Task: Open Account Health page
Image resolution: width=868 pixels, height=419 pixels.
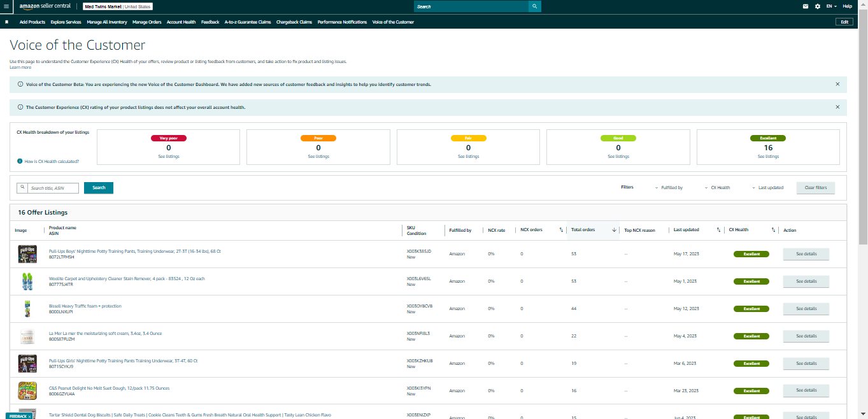Action: (x=181, y=22)
